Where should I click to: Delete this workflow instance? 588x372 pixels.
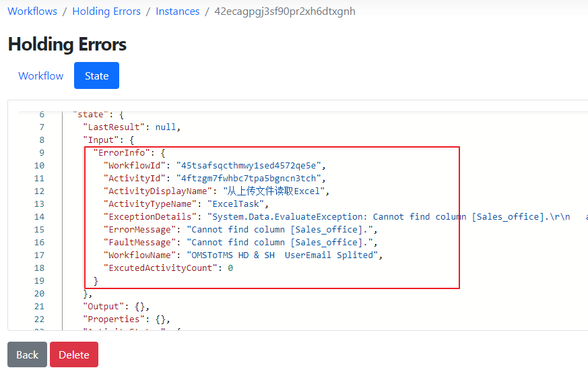pyautogui.click(x=74, y=354)
